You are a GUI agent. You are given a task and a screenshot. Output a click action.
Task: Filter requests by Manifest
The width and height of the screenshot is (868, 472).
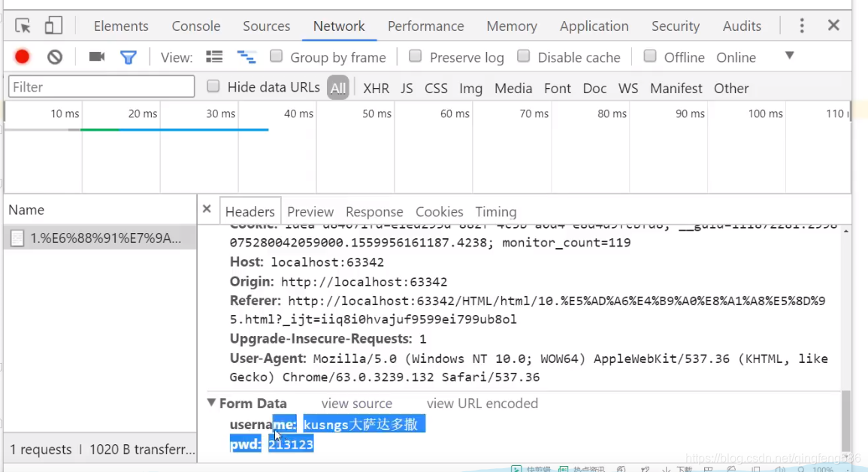click(x=676, y=88)
